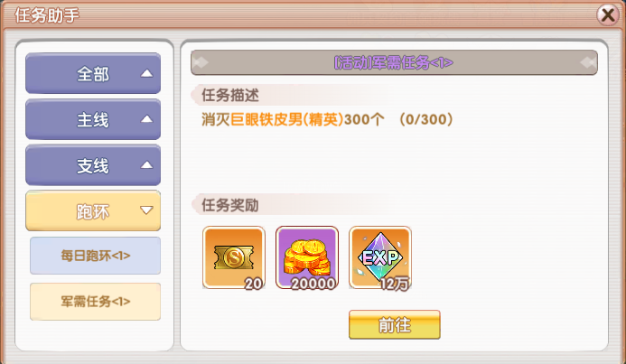The height and width of the screenshot is (364, 626).
Task: Select the 支线 quest category
Action: tap(93, 165)
